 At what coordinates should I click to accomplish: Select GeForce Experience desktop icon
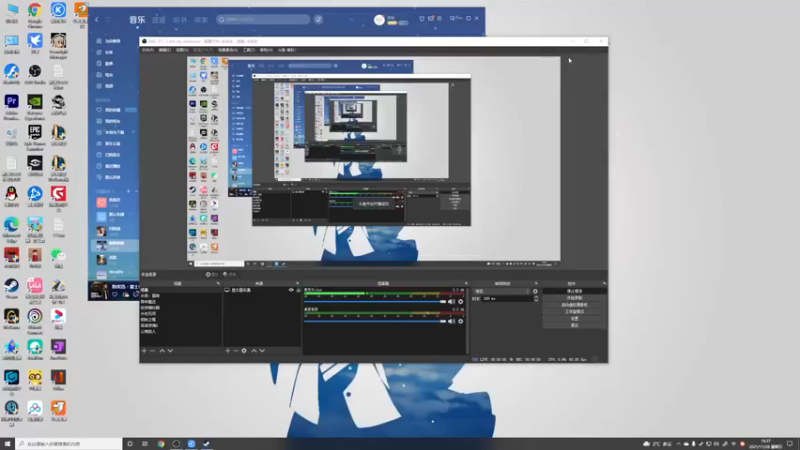pos(35,107)
